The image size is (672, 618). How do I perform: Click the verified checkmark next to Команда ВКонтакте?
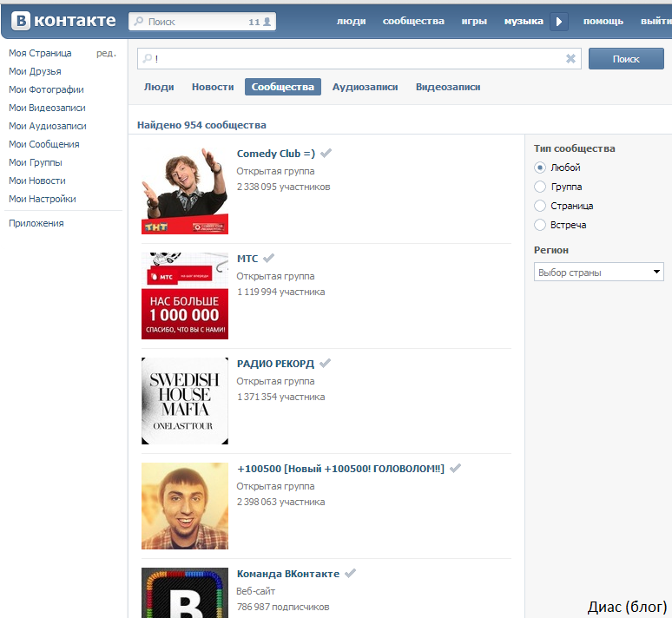351,573
